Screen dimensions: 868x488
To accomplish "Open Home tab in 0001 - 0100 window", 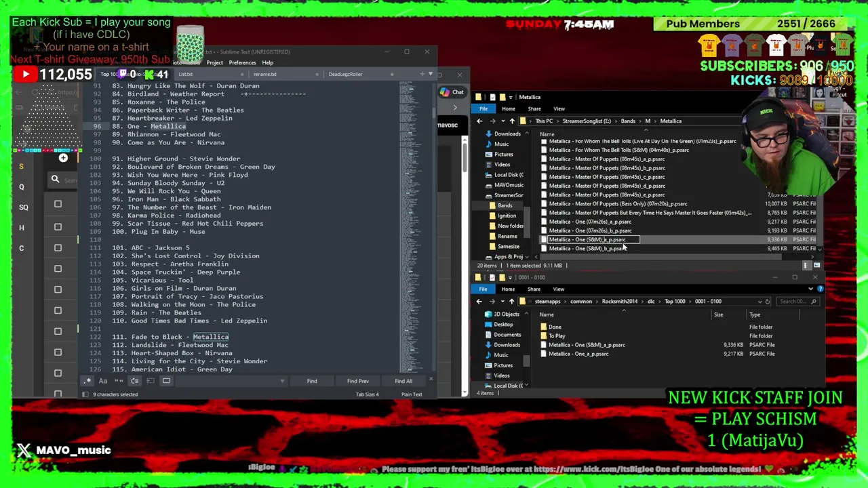I will click(508, 289).
